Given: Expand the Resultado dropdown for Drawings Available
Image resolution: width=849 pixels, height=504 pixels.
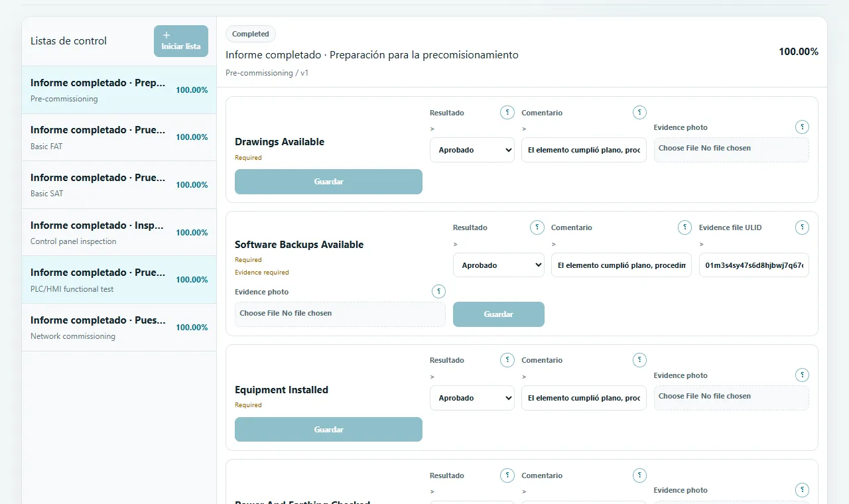Looking at the screenshot, I should 472,150.
